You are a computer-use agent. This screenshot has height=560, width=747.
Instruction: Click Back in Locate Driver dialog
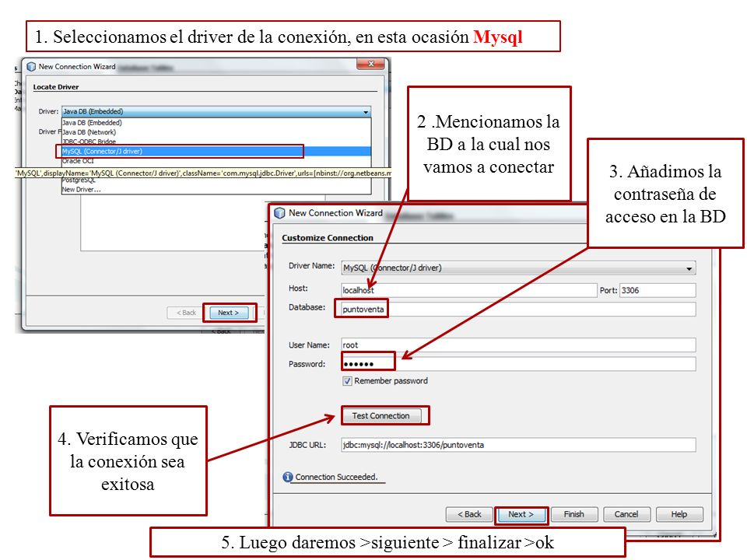(186, 313)
